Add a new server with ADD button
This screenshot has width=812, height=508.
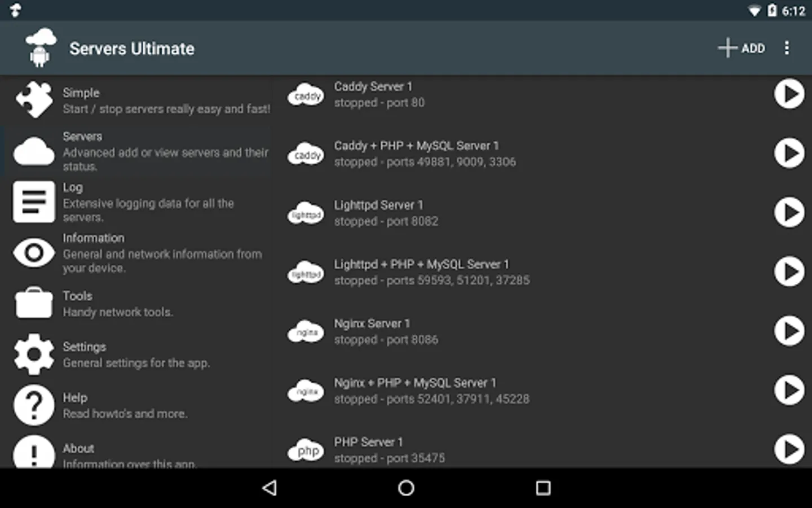(742, 48)
